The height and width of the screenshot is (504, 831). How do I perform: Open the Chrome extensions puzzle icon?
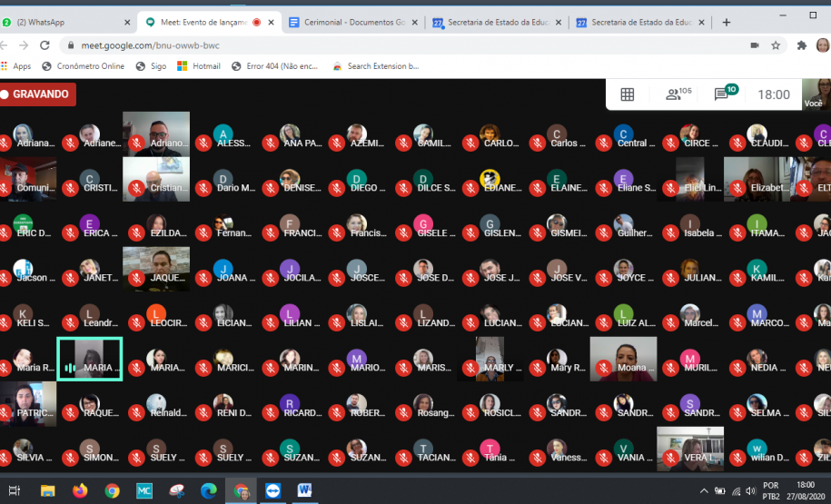[x=801, y=44]
